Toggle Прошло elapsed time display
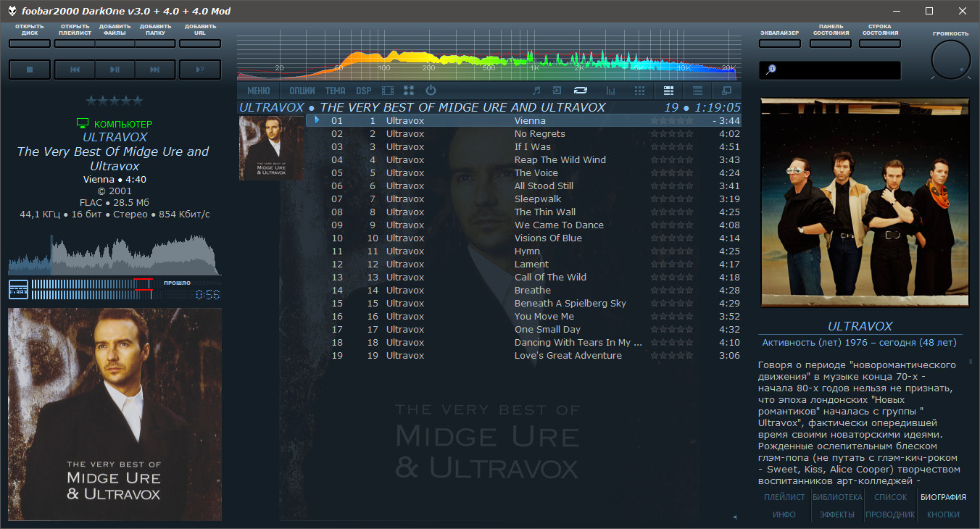 (x=177, y=283)
